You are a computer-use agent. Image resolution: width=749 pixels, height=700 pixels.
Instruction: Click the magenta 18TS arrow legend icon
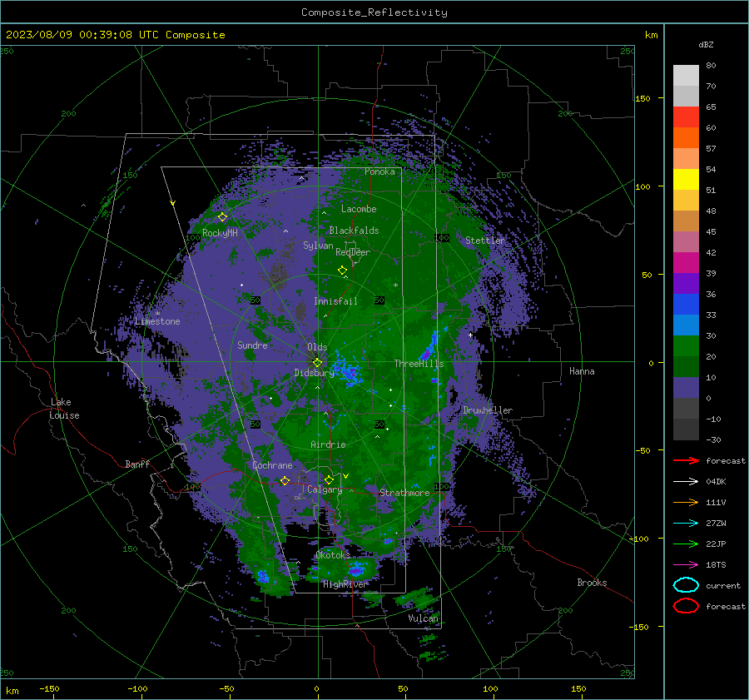[686, 565]
